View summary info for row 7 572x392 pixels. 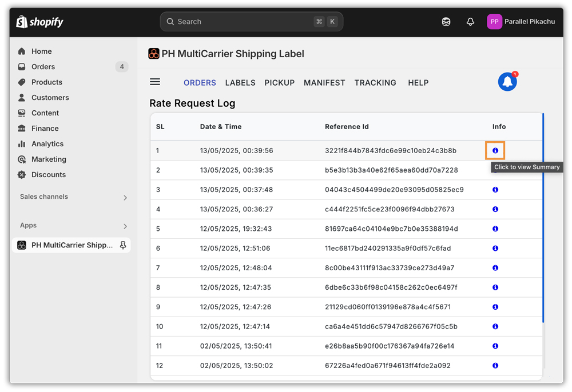click(x=495, y=268)
